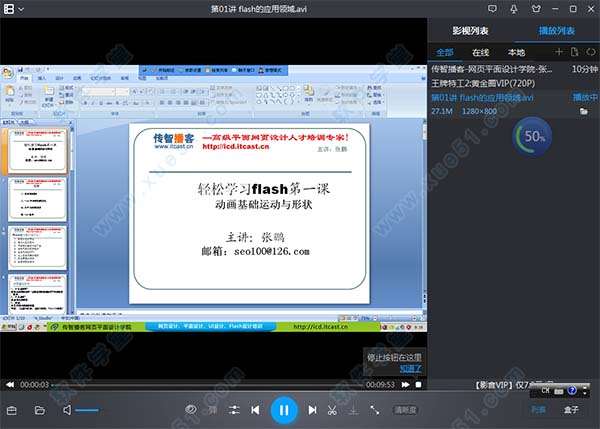Open the skin shirt icon in title bar
Screen dimensions: 600x429
(x=536, y=8)
